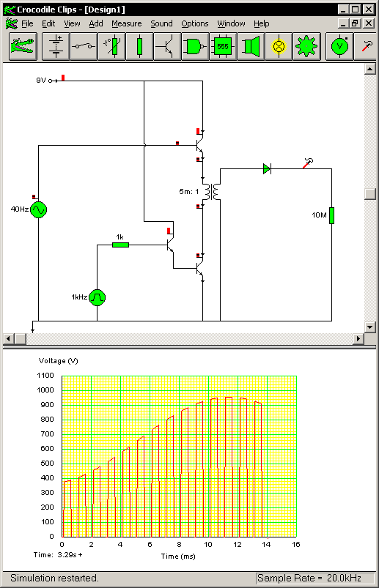Screen dimensions: 379x588
Task: Open the View menu
Action: [x=72, y=23]
